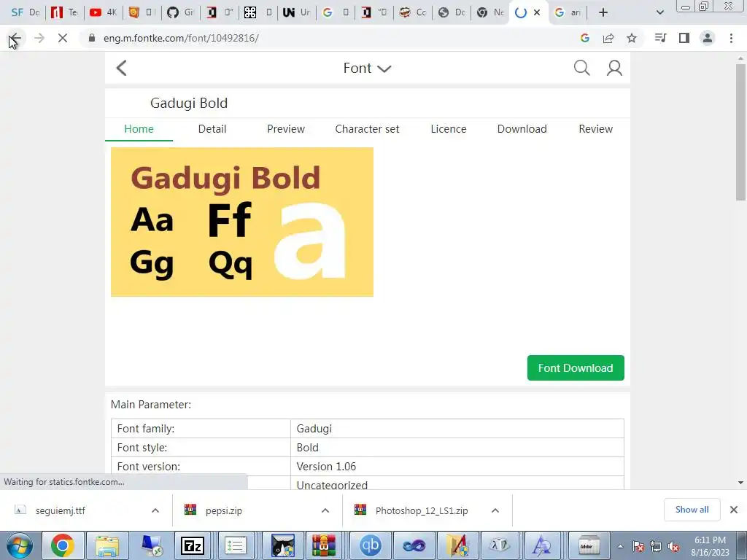Open Chrome's three-dot menu
747x560 pixels.
tap(731, 38)
